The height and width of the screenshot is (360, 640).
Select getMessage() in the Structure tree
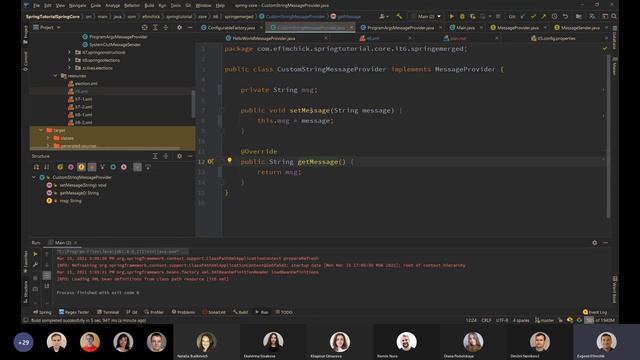[79, 193]
